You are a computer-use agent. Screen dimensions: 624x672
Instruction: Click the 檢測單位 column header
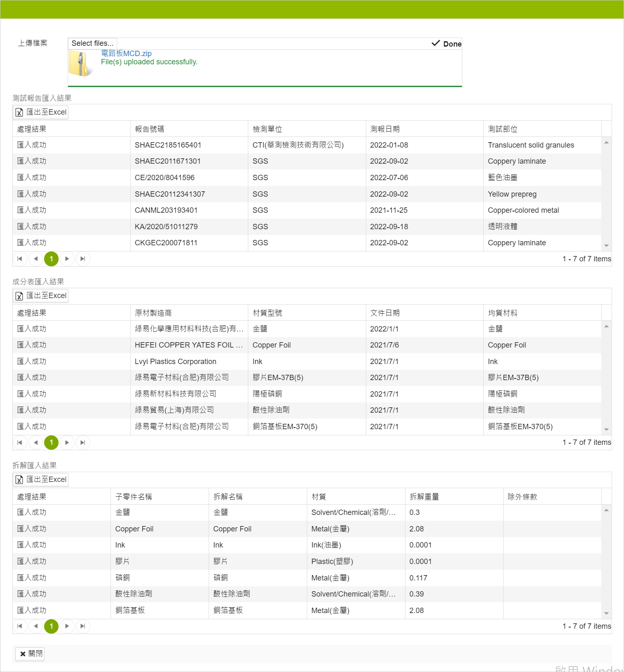point(307,129)
